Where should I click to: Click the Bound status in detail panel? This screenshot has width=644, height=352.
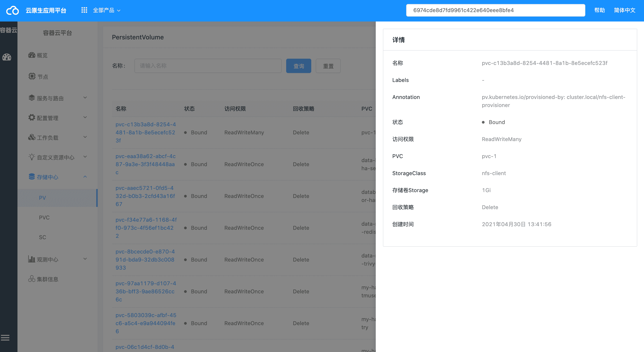[493, 122]
